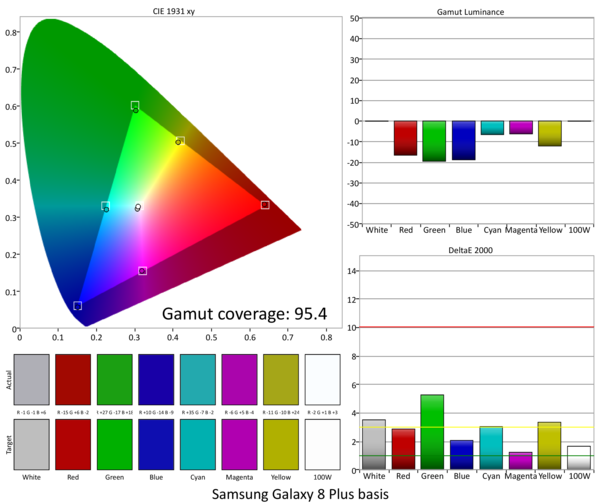
Task: Click the Target White color swatch
Action: [32, 444]
